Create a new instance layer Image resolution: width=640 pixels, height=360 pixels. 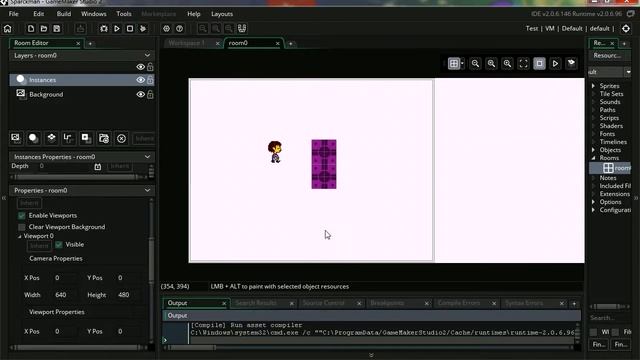coord(33,138)
